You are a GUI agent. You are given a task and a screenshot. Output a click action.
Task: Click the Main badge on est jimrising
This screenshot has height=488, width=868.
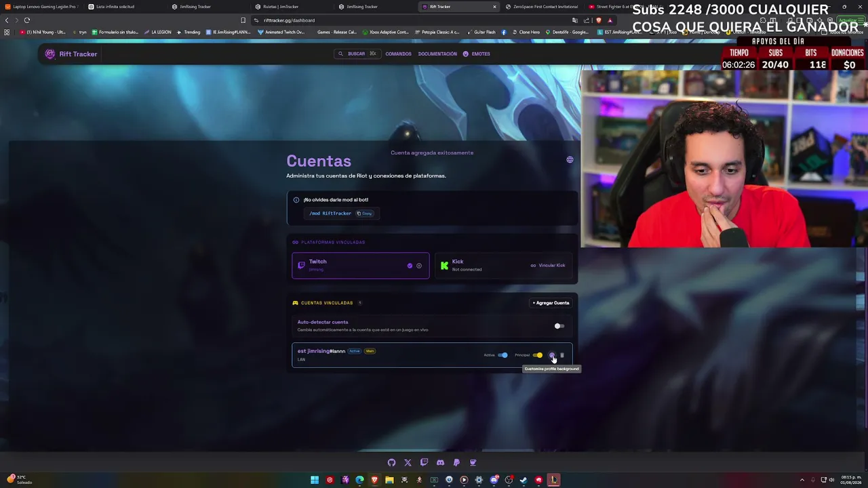tap(370, 351)
